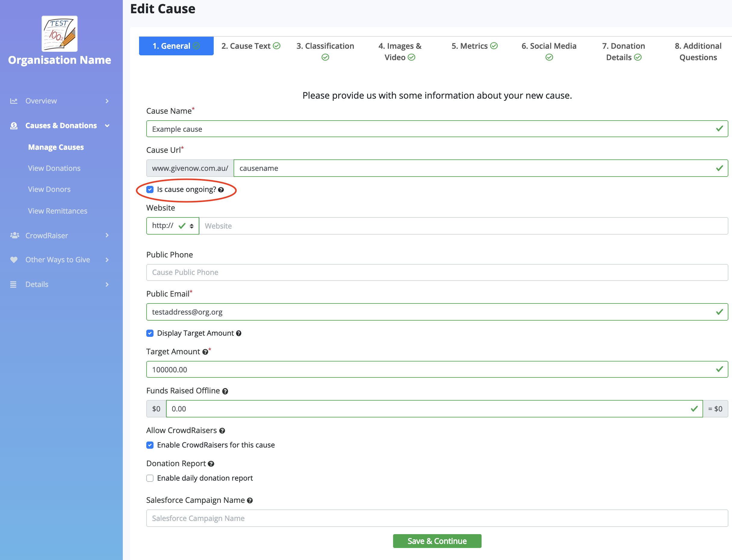
Task: Open View Donors link
Action: (x=49, y=189)
